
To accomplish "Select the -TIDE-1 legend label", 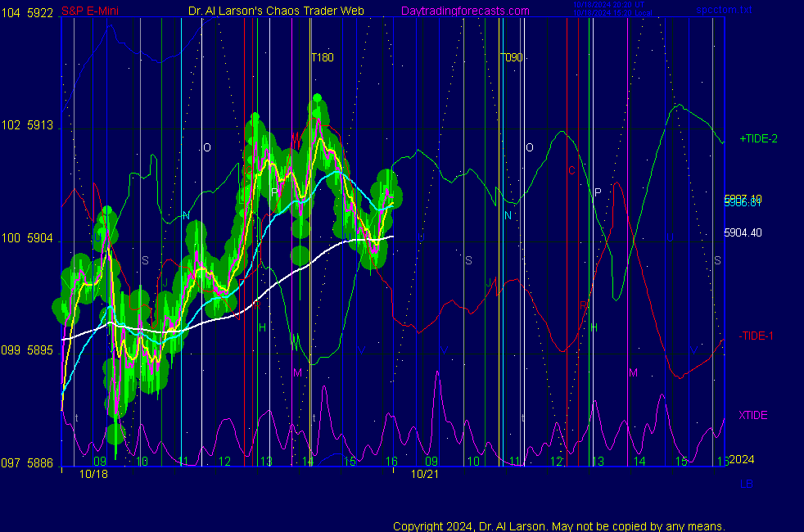I will click(757, 336).
